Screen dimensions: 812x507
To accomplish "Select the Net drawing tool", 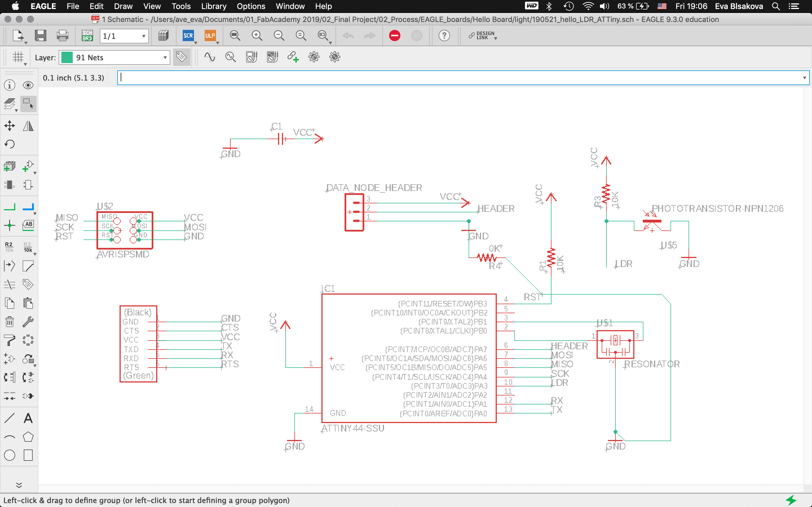I will (9, 207).
